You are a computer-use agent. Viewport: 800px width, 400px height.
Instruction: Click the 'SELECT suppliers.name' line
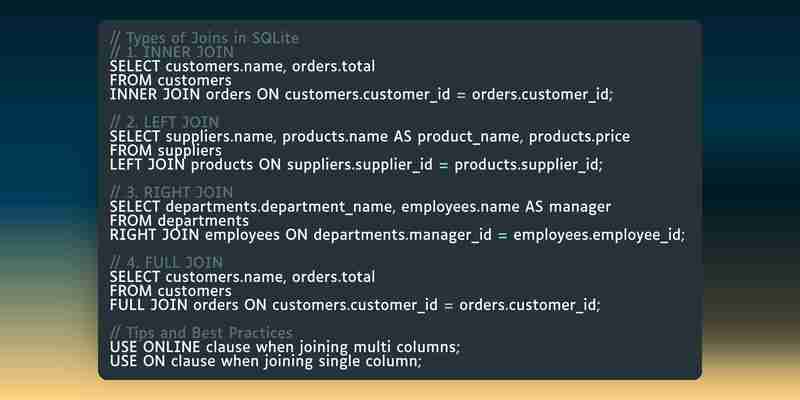pyautogui.click(x=370, y=137)
